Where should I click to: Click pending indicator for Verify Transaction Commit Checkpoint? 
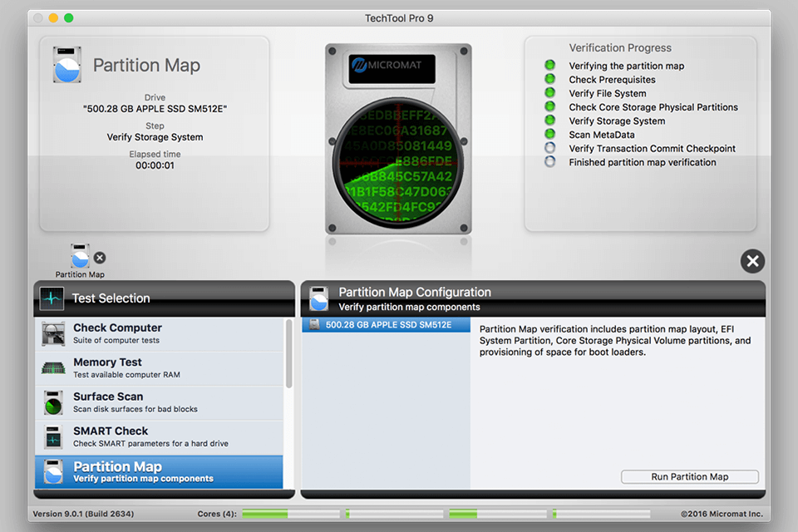click(549, 148)
